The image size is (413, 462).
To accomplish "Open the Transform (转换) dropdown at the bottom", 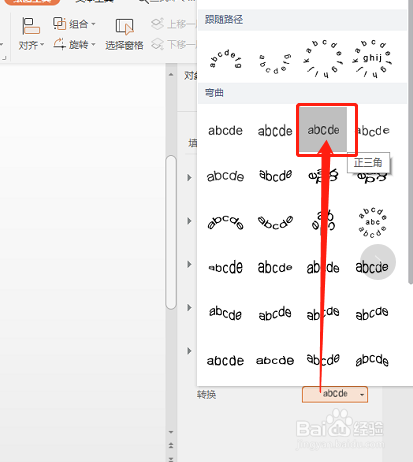I will pos(335,394).
